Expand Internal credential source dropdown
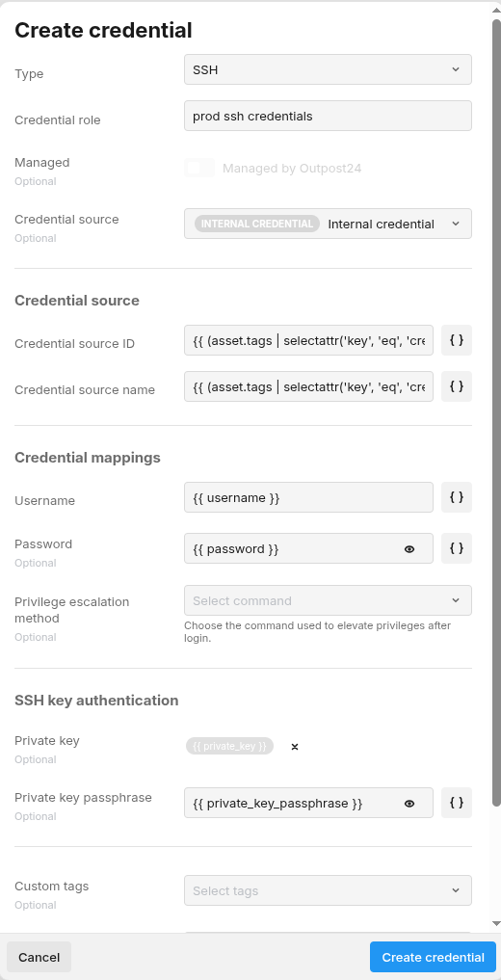The height and width of the screenshot is (980, 501). [328, 224]
